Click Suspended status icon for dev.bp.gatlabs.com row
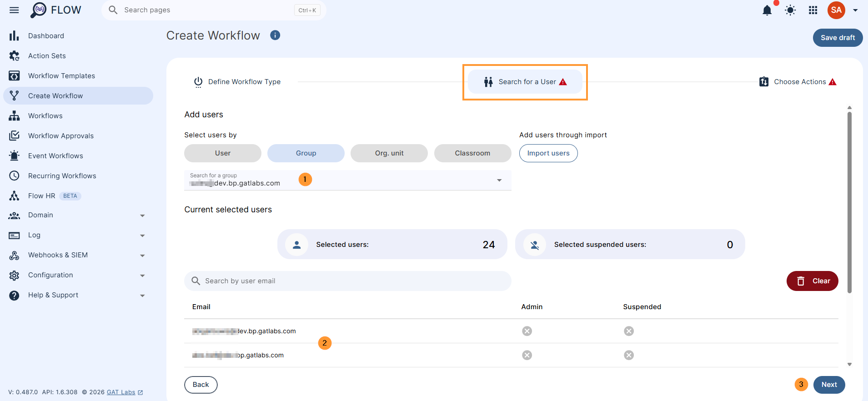The image size is (868, 401). [x=629, y=331]
